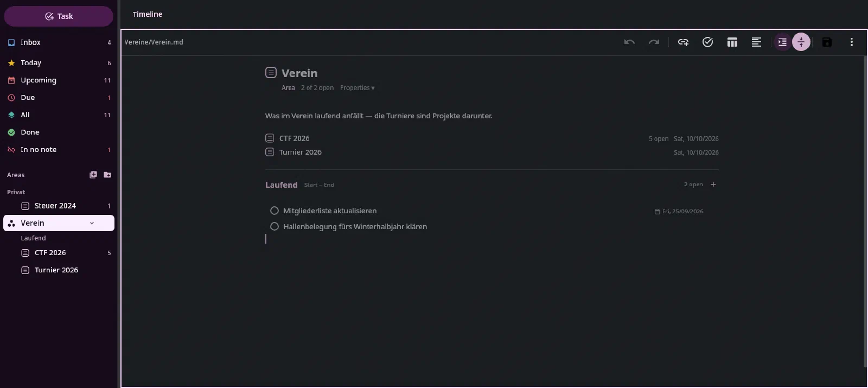Open CTF 2026 project in sidebar
The height and width of the screenshot is (388, 868).
point(59,253)
